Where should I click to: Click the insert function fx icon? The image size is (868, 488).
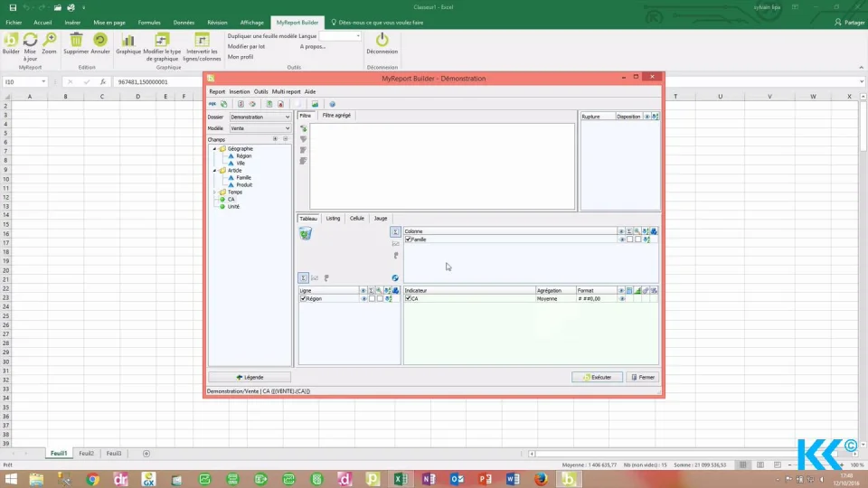click(x=103, y=82)
